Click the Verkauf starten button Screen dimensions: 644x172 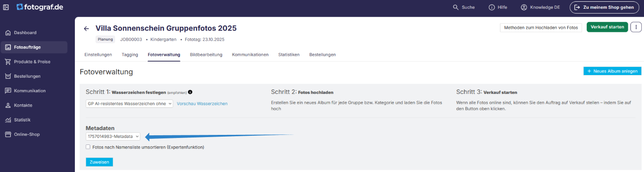[x=607, y=27]
